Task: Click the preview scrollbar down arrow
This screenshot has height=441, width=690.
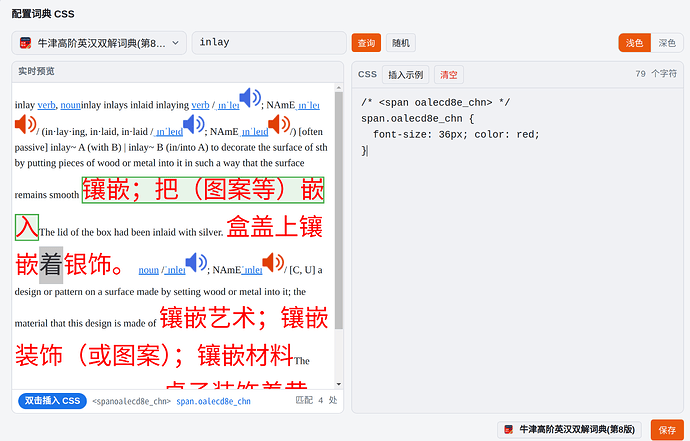Action: coord(338,384)
